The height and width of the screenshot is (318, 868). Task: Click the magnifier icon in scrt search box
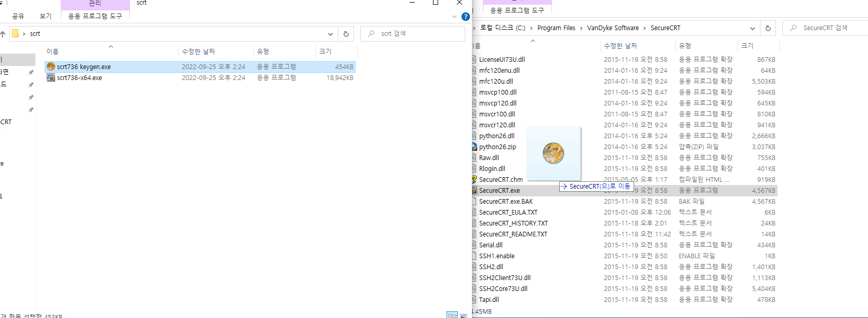coord(371,34)
